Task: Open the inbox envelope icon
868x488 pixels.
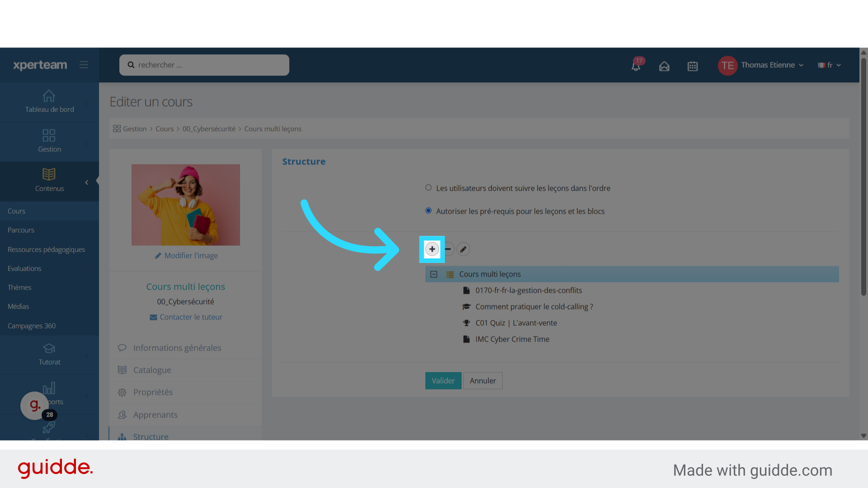Action: pos(664,66)
